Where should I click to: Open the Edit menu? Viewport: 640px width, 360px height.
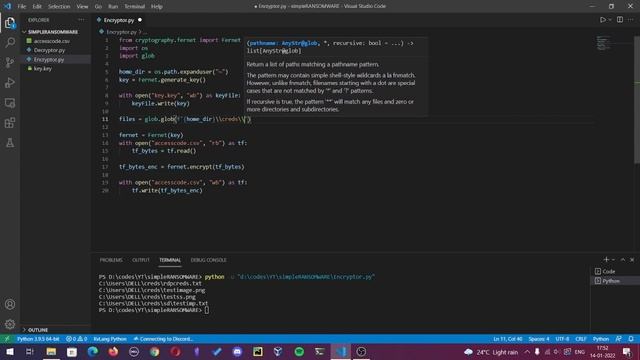(x=37, y=7)
